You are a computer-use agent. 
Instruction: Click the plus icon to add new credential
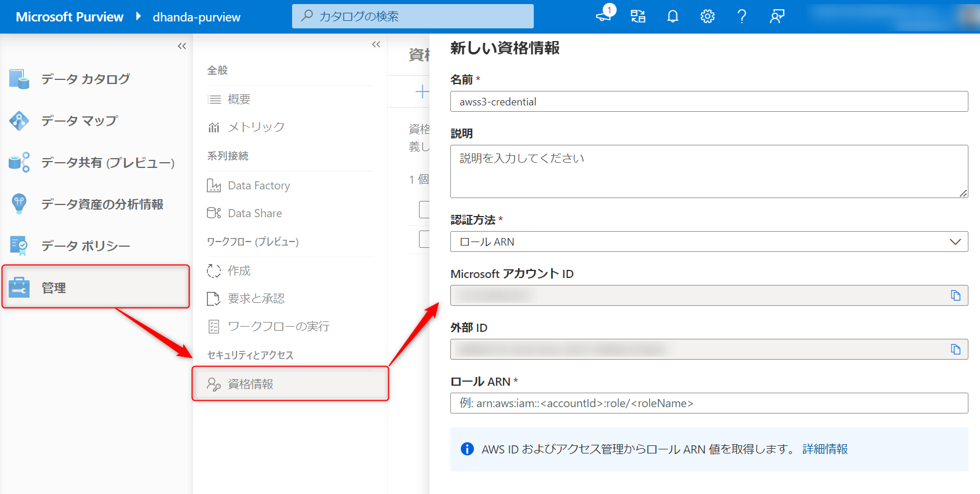422,92
